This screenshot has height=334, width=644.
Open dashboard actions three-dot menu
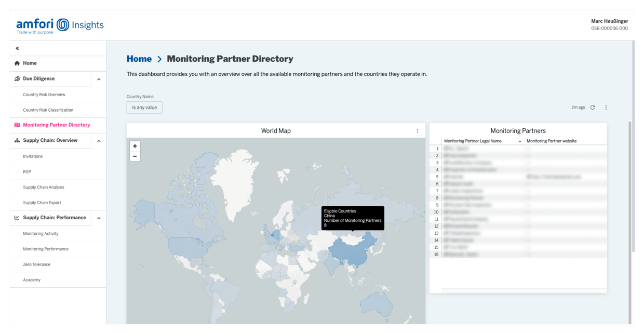pos(606,108)
